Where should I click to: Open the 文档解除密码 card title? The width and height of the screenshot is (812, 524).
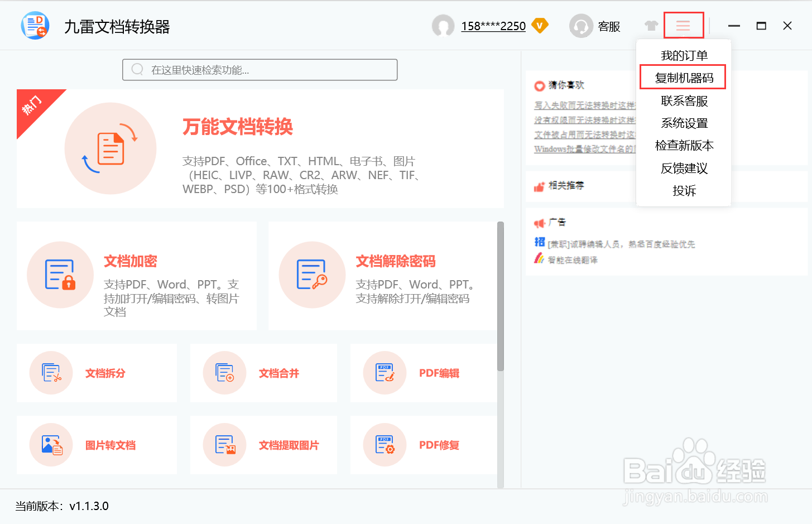[x=396, y=261]
